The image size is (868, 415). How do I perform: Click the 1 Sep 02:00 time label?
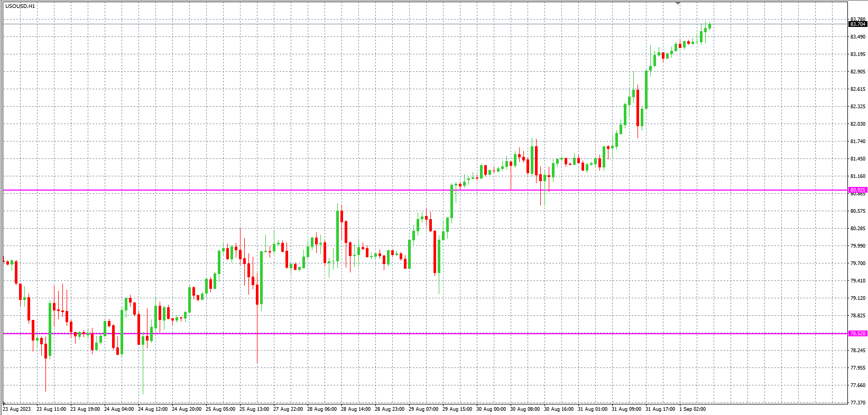point(692,409)
